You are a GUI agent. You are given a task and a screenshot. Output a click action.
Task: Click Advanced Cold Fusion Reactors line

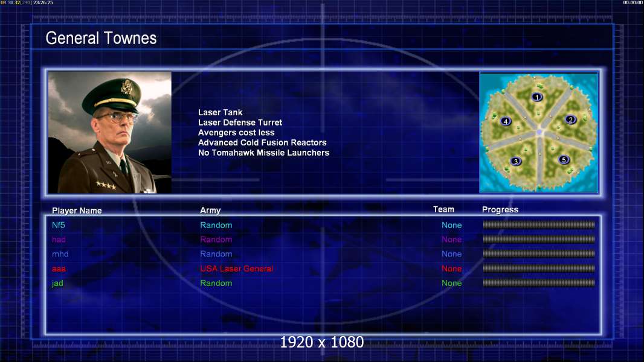(262, 142)
